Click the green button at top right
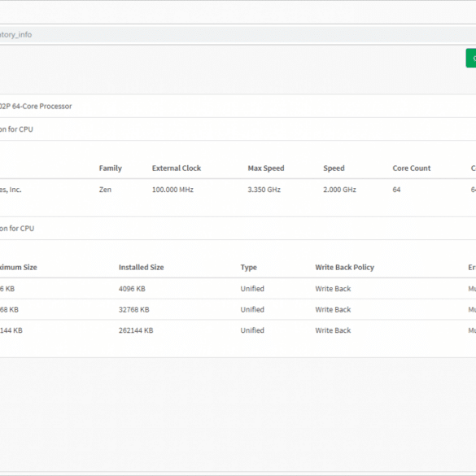Viewport: 476px width, 476px height. [471, 58]
